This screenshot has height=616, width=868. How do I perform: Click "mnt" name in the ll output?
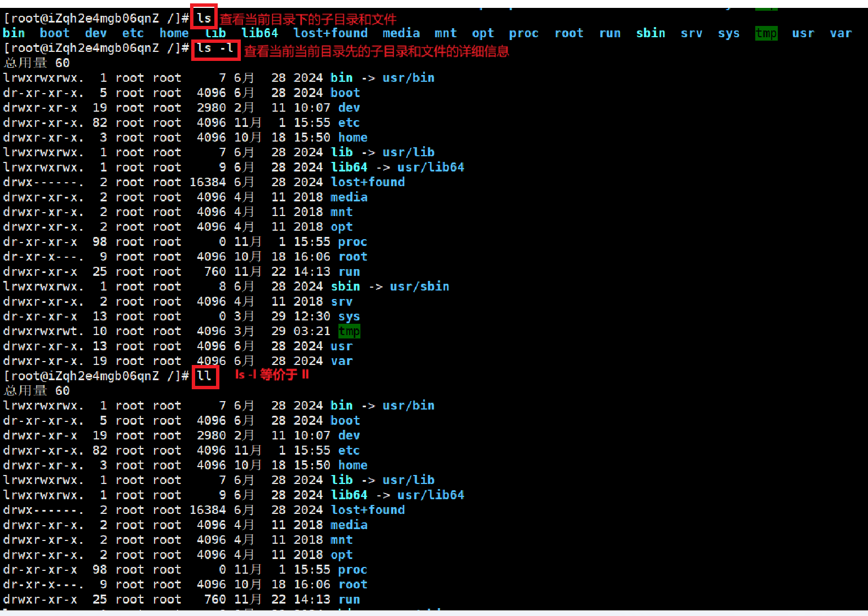(342, 540)
